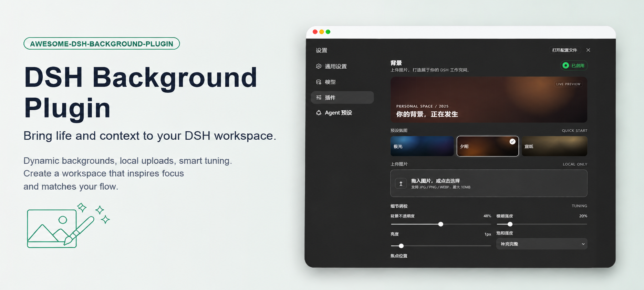Click the 焦点位置 label
The height and width of the screenshot is (290, 644).
click(x=399, y=256)
